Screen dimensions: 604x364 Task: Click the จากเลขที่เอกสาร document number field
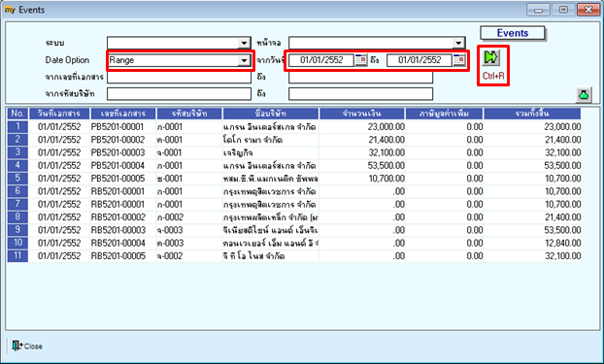coord(179,77)
